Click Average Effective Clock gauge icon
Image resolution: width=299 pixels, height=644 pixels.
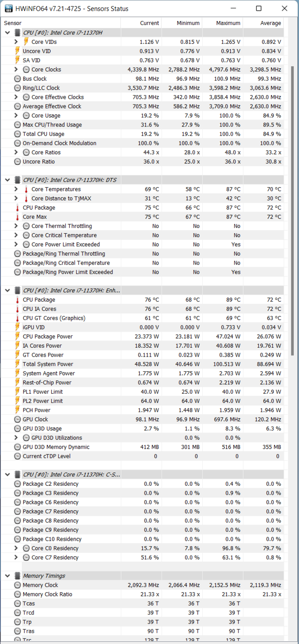tap(17, 106)
